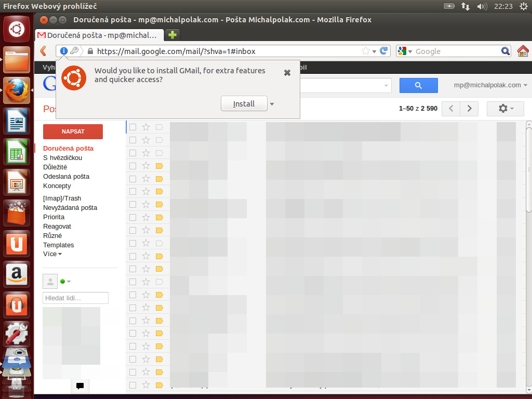Toggle importance marker on the first email
Image resolution: width=532 pixels, height=399 pixels.
click(x=159, y=127)
